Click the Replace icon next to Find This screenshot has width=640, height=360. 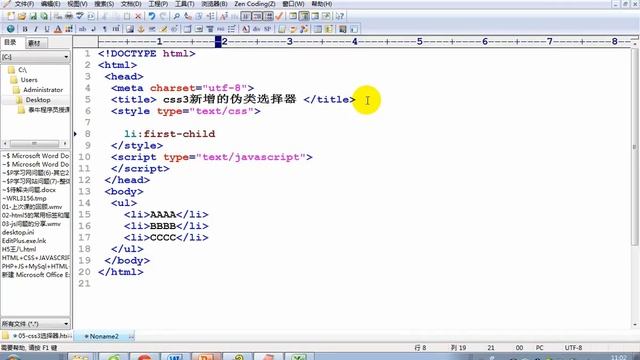(188, 16)
